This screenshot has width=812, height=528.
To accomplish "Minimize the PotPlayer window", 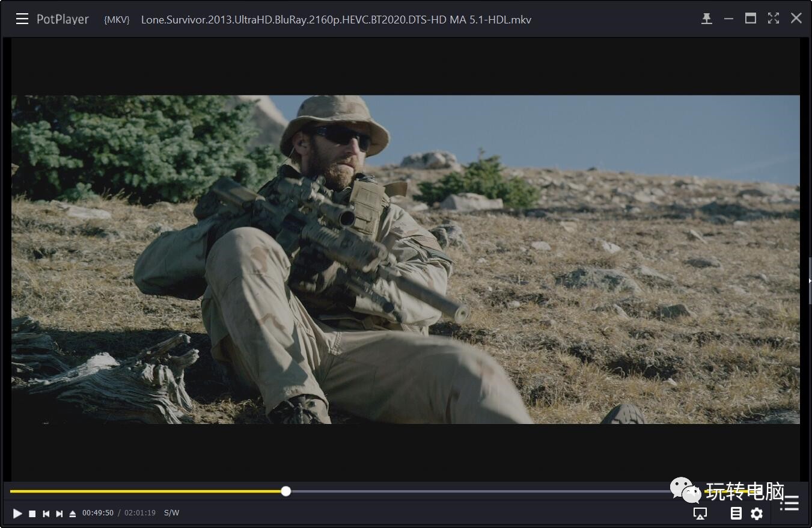I will tap(728, 19).
